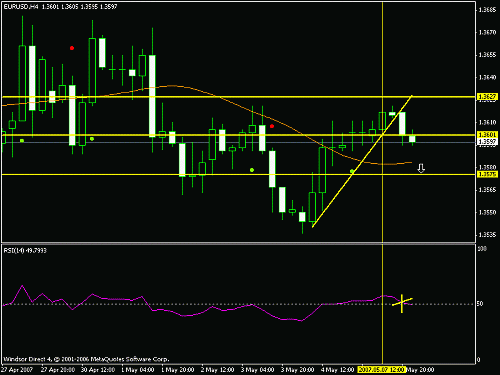Select the green dot touching the ascending trendline
This screenshot has width=500, height=375.
click(x=352, y=171)
